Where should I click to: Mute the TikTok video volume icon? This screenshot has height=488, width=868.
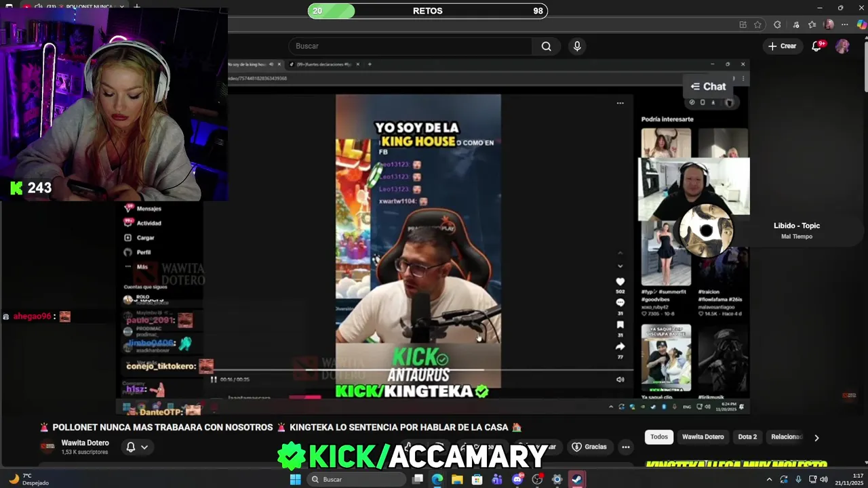pos(620,380)
